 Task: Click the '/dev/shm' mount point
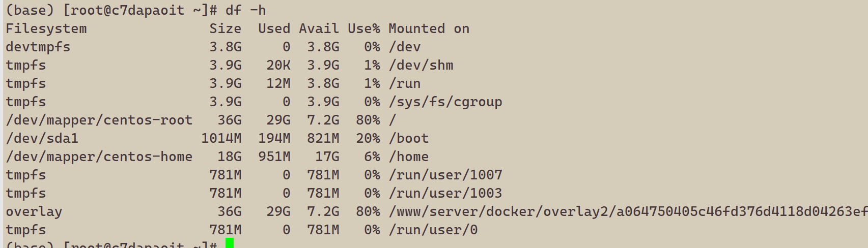pyautogui.click(x=421, y=66)
